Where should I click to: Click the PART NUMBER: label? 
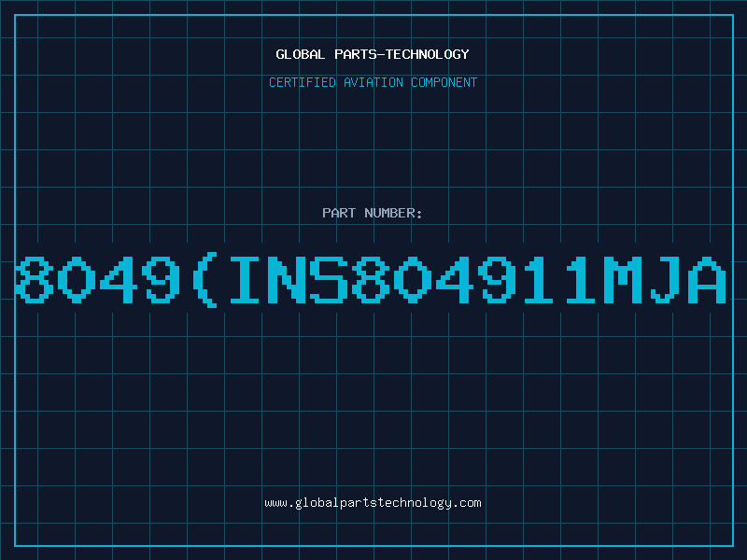[373, 213]
